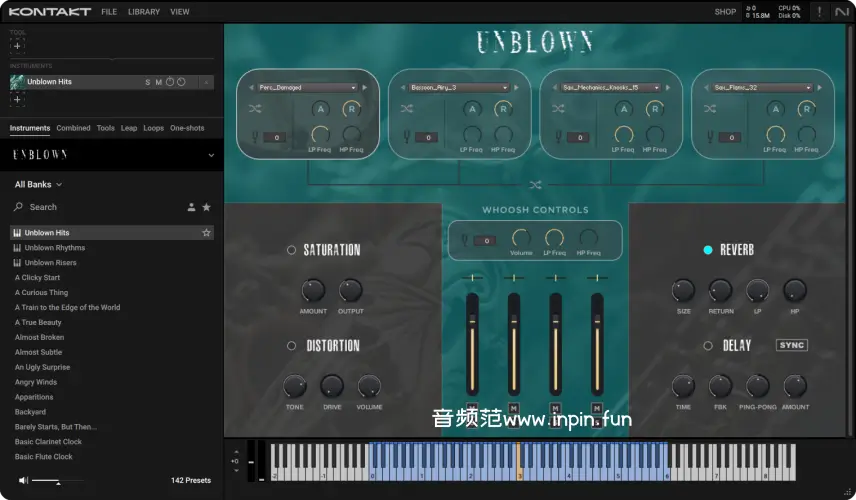Open the SHOP link
This screenshot has width=856, height=500.
pos(725,11)
